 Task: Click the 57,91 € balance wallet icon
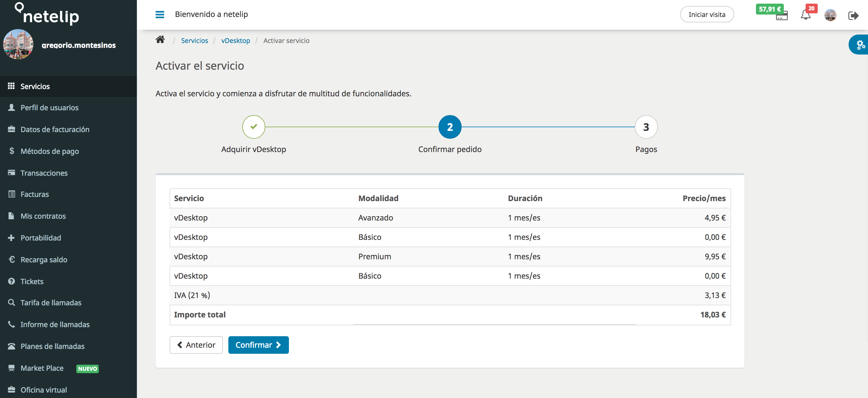pyautogui.click(x=781, y=15)
